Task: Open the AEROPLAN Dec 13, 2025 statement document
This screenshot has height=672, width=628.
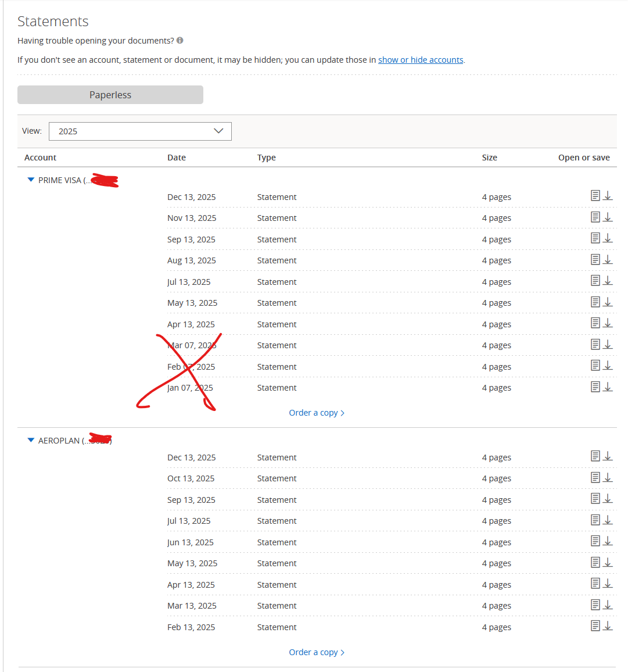Action: pyautogui.click(x=595, y=456)
